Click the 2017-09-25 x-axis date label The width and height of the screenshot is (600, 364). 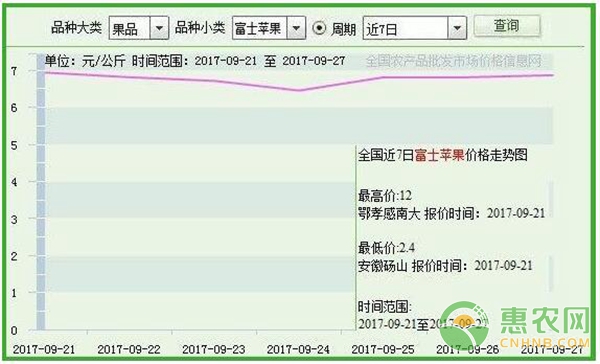(x=383, y=349)
